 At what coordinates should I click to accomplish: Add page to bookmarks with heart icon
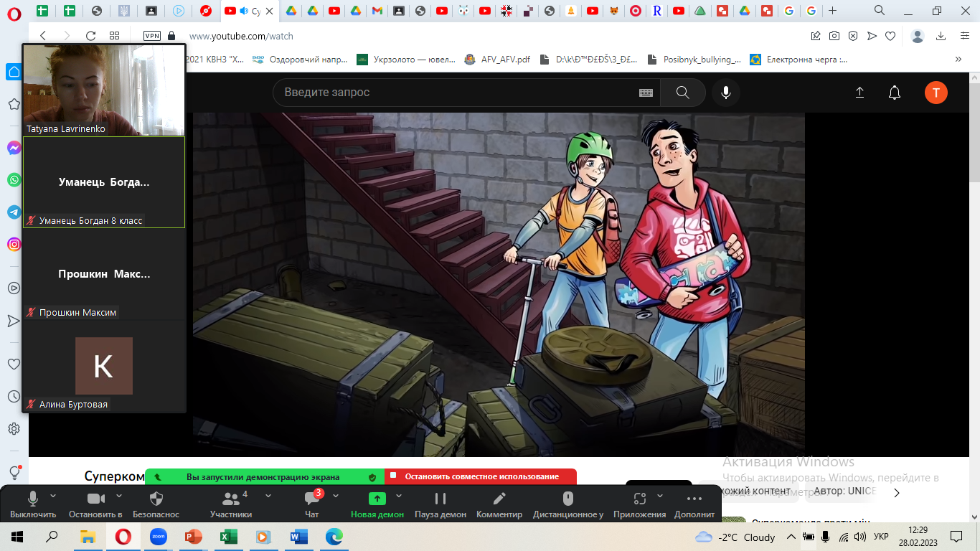pyautogui.click(x=890, y=36)
